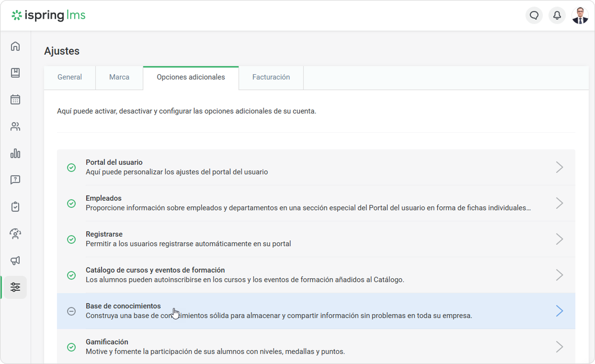Toggle the Portal del usuario status checkmark
The width and height of the screenshot is (595, 364).
coord(71,168)
